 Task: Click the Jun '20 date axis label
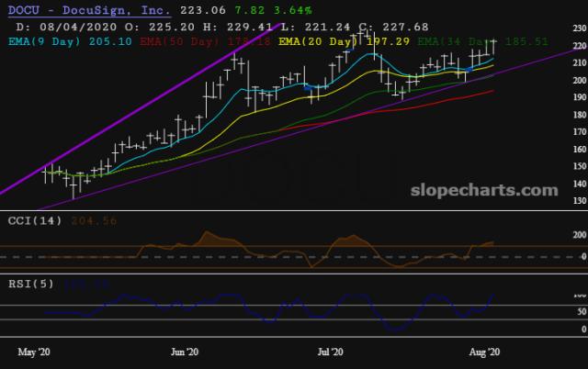pyautogui.click(x=185, y=352)
